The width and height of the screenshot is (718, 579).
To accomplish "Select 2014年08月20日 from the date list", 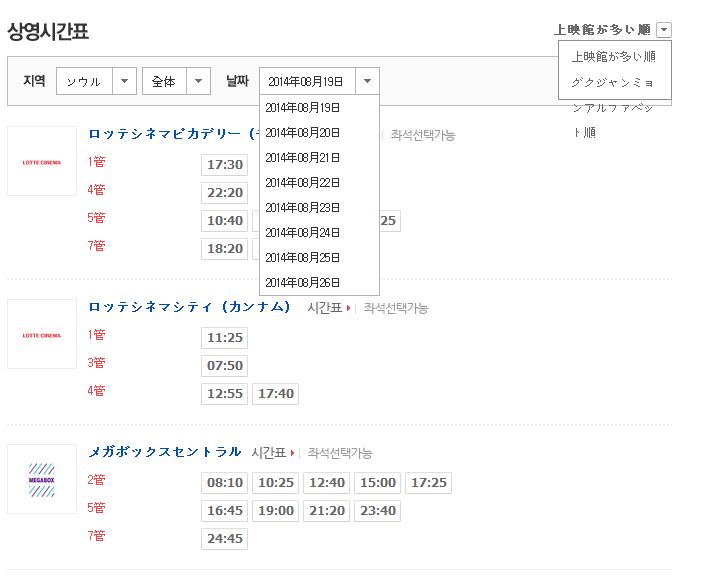I will (x=303, y=132).
